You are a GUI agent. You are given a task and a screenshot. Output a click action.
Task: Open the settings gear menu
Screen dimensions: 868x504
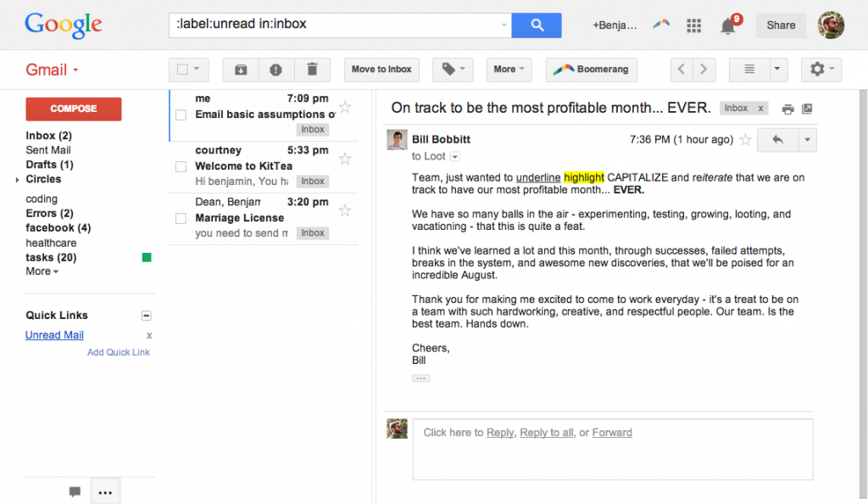821,70
